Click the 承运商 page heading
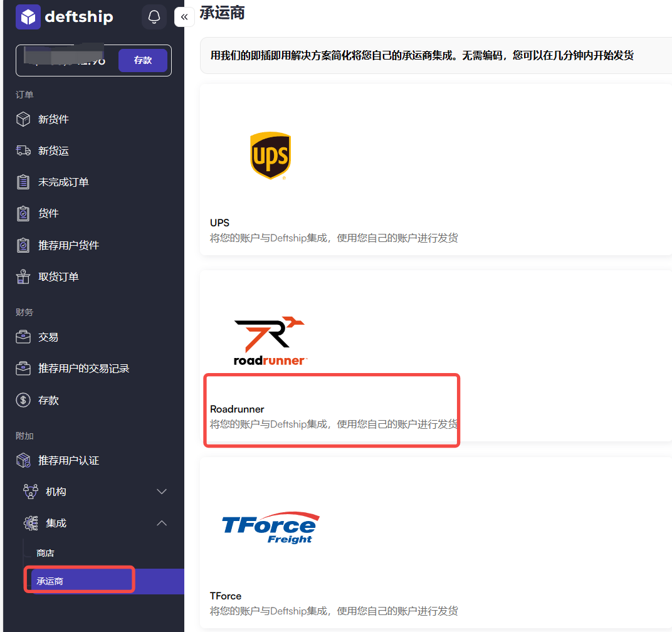Image resolution: width=672 pixels, height=632 pixels. pos(222,13)
